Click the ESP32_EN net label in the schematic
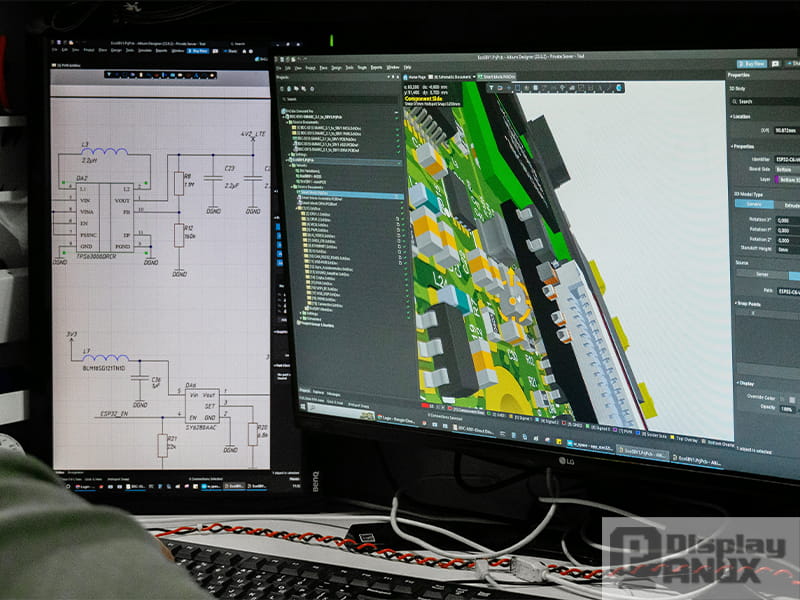 [114, 413]
